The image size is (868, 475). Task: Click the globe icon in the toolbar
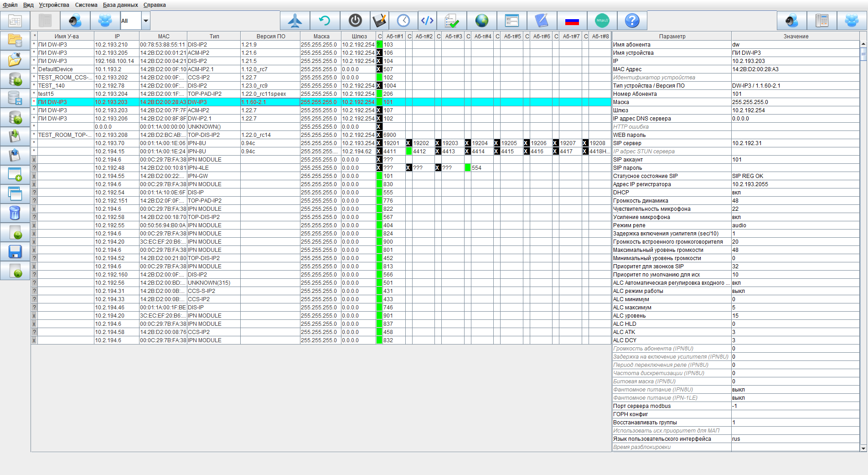(x=481, y=21)
